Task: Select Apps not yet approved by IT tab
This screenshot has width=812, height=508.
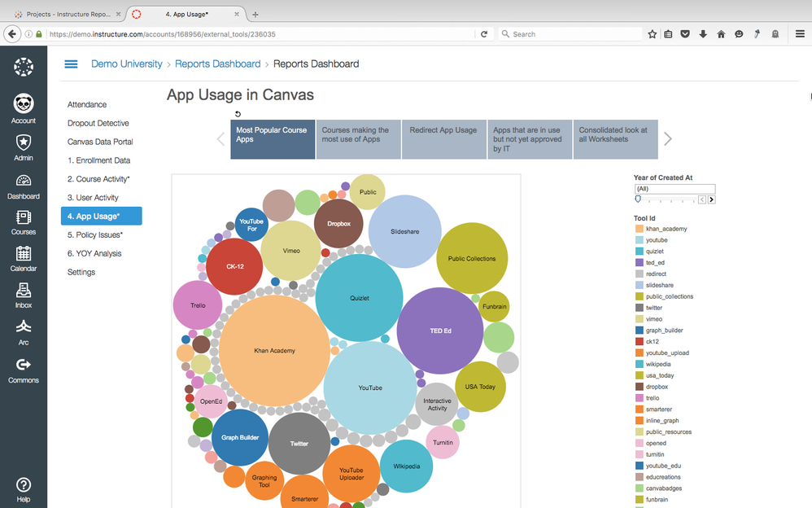Action: 530,139
